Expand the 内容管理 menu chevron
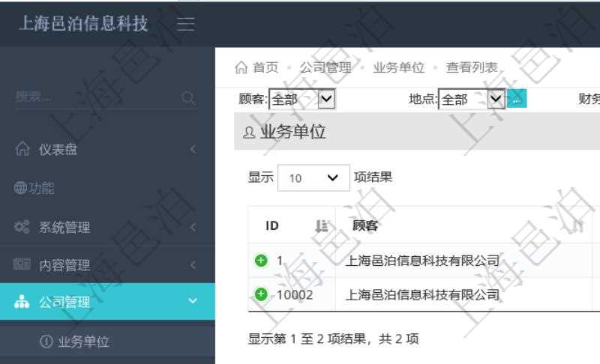 (193, 264)
